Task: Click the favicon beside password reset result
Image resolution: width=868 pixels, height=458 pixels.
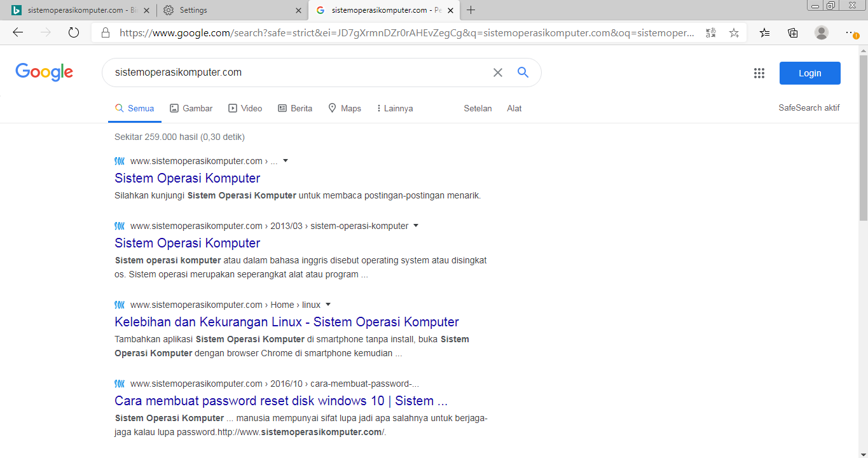Action: tap(120, 384)
